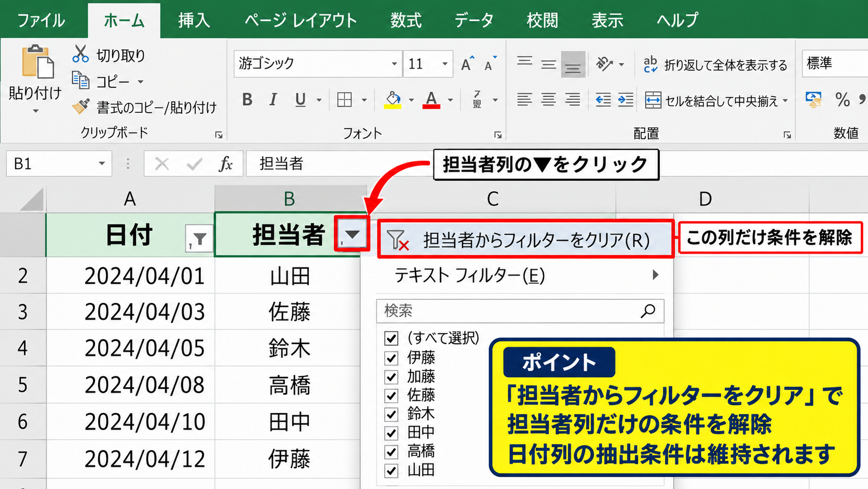Click the Fill Color paint bucket
This screenshot has height=489, width=868.
pos(393,99)
